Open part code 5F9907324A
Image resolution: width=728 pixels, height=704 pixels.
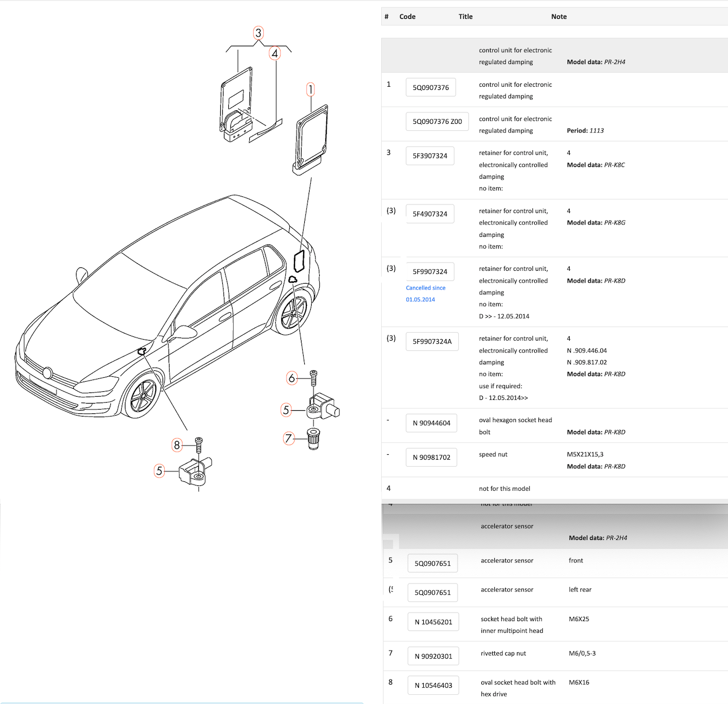coord(432,342)
